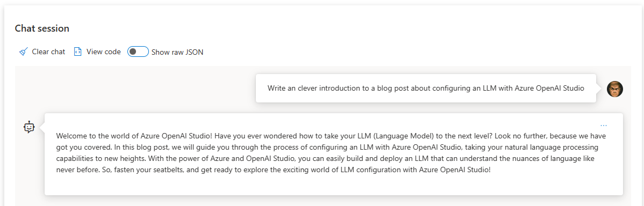Click the Clear chat broom icon
The width and height of the screenshot is (644, 206).
click(24, 52)
